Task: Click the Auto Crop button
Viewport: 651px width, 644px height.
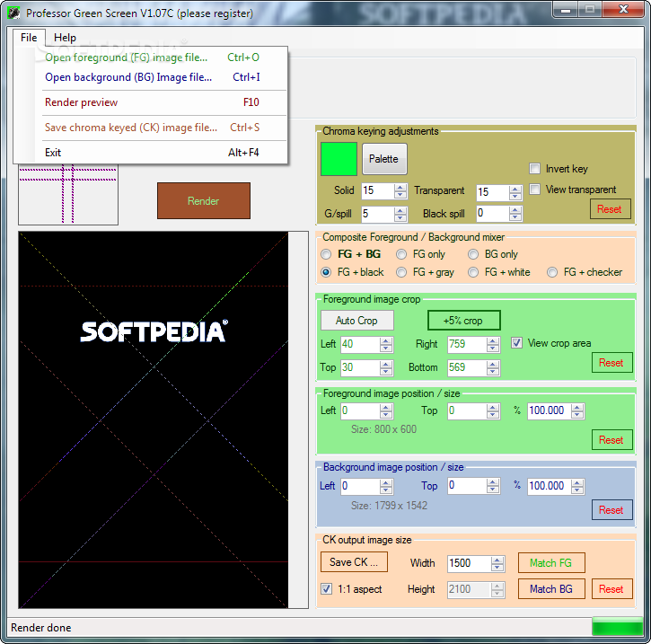Action: coord(357,321)
